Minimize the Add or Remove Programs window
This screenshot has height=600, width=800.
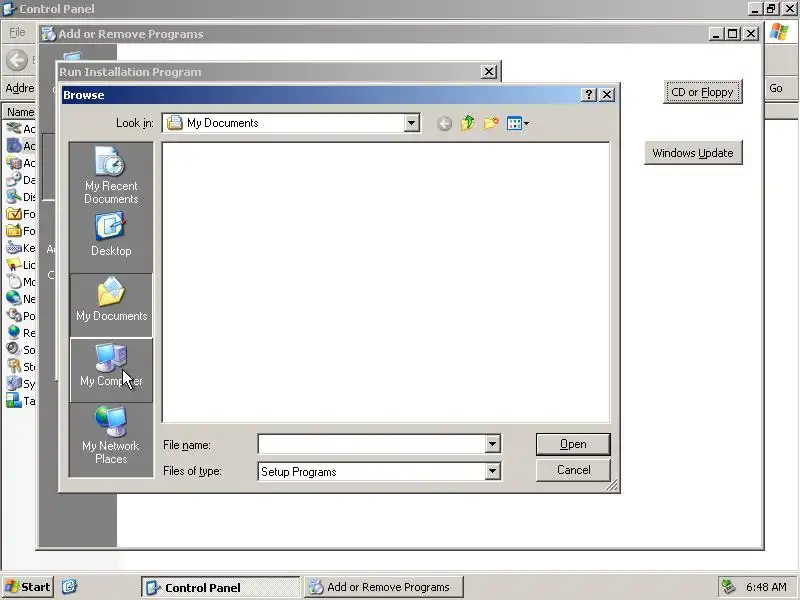click(x=716, y=34)
